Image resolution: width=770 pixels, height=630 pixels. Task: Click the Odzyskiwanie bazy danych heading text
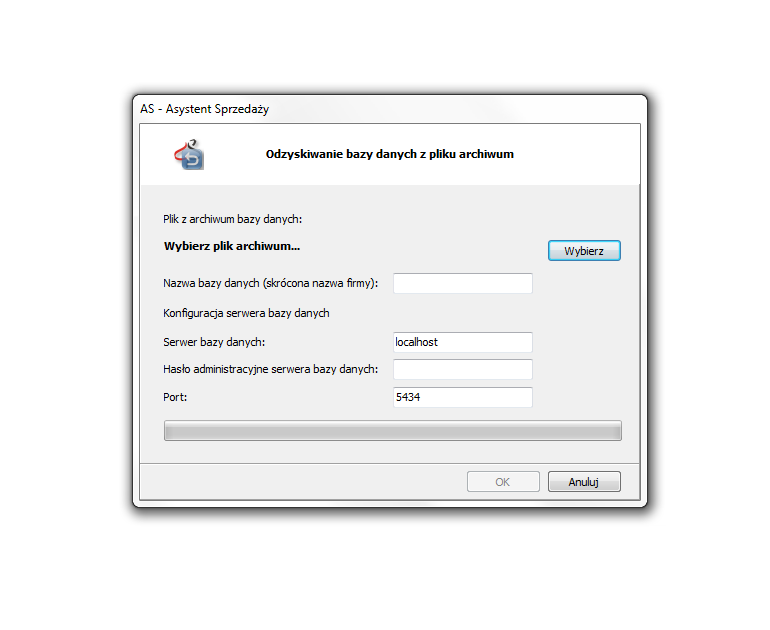click(389, 154)
